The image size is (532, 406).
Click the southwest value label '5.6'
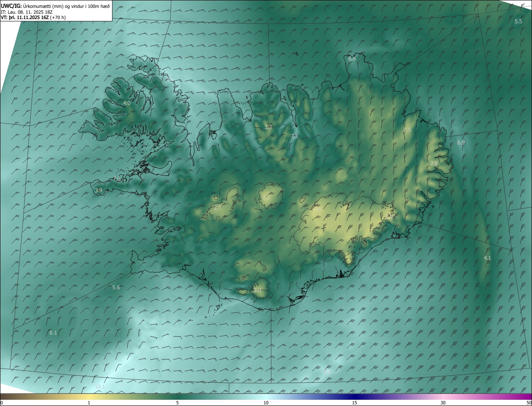click(x=116, y=287)
